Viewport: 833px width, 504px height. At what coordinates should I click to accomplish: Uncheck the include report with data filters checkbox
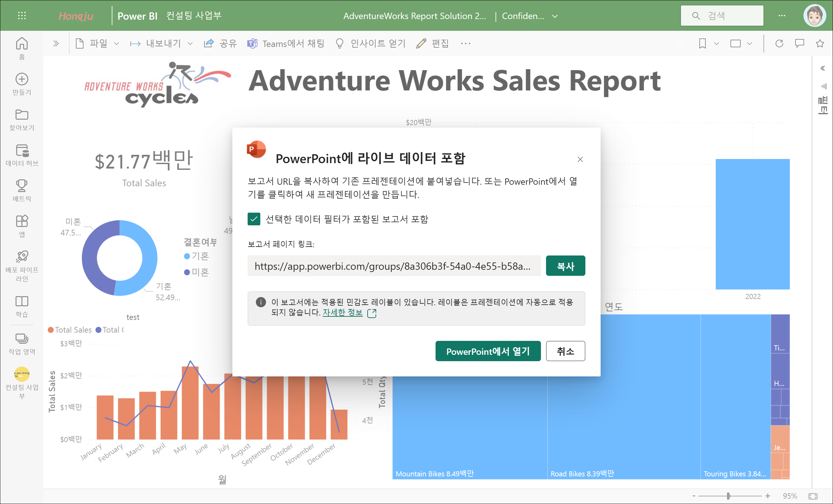coord(254,219)
